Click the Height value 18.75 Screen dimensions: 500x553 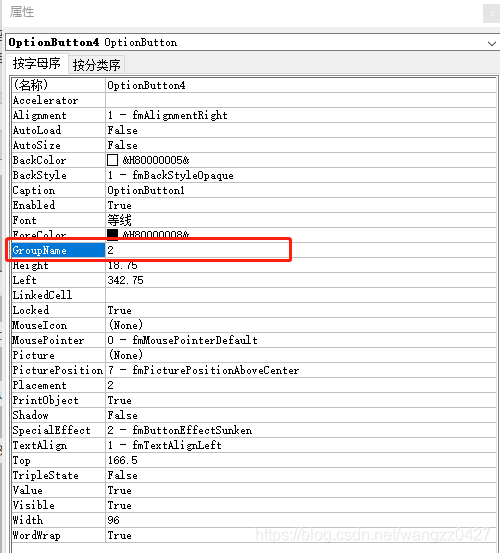(122, 265)
